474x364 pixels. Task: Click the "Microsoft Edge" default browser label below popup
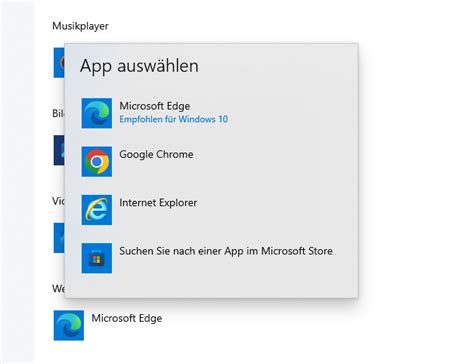point(127,318)
